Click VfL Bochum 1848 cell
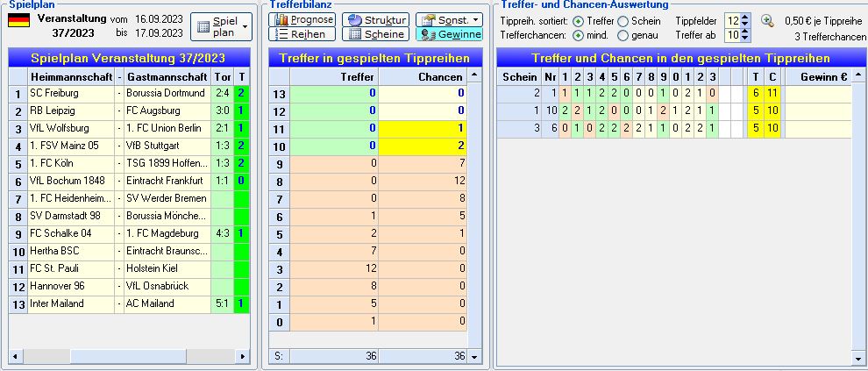The image size is (868, 371). [x=71, y=181]
